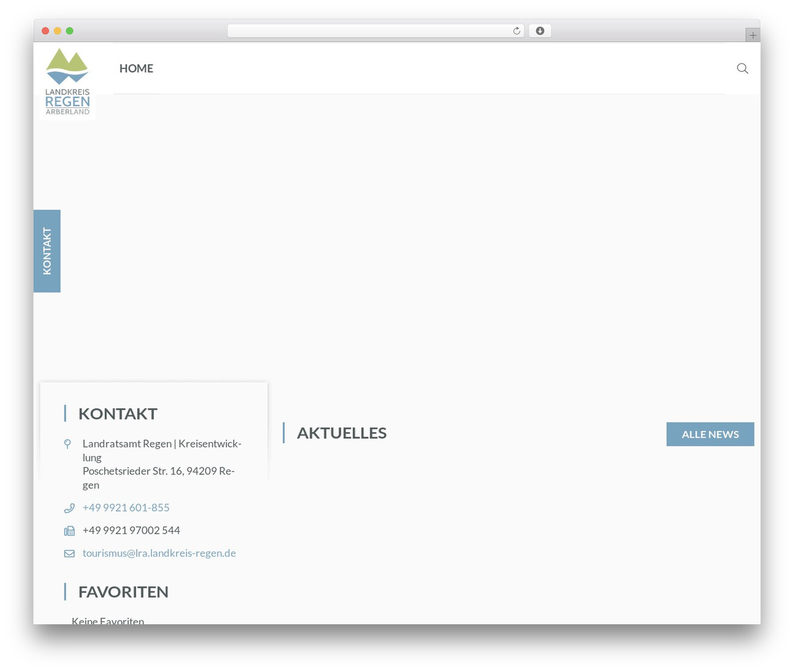Add a new browser tab
The width and height of the screenshot is (794, 672).
pyautogui.click(x=753, y=35)
